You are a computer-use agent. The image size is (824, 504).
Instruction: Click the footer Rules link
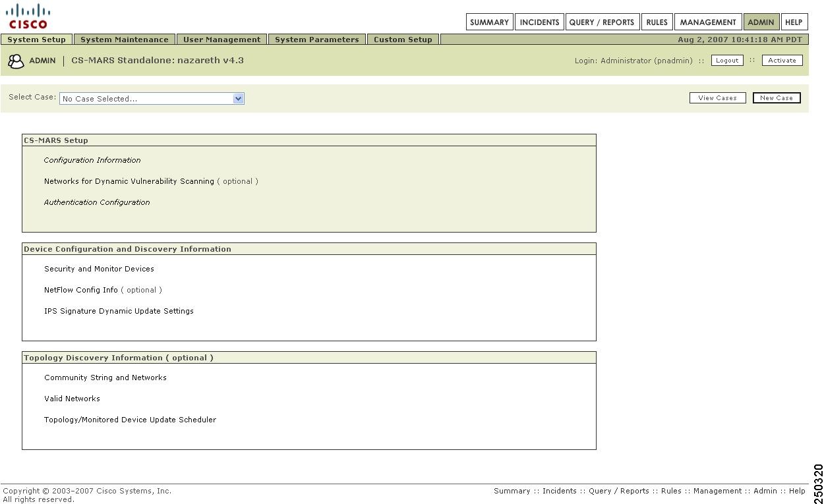(671, 491)
